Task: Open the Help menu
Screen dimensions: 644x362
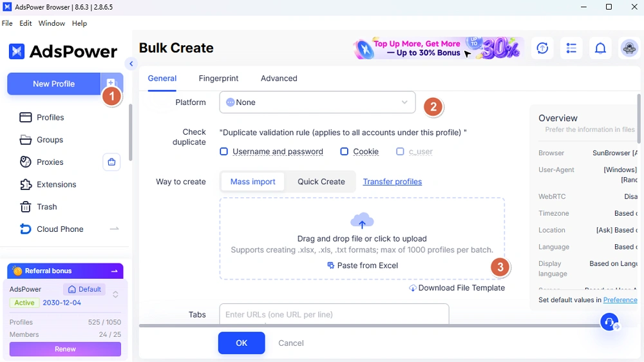Action: [x=79, y=23]
